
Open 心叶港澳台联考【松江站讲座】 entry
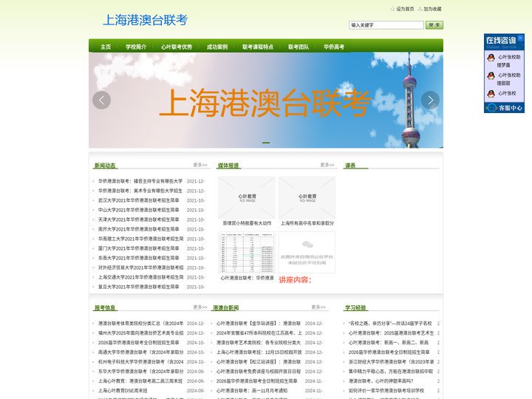[x=259, y=362]
